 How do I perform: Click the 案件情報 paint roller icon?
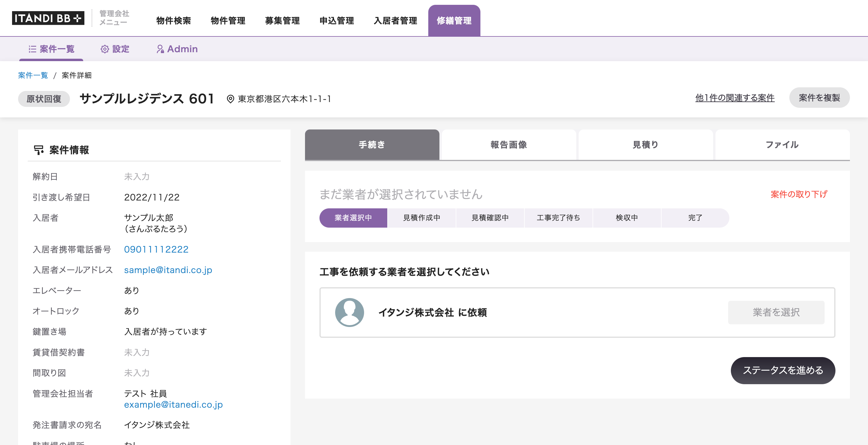point(39,150)
